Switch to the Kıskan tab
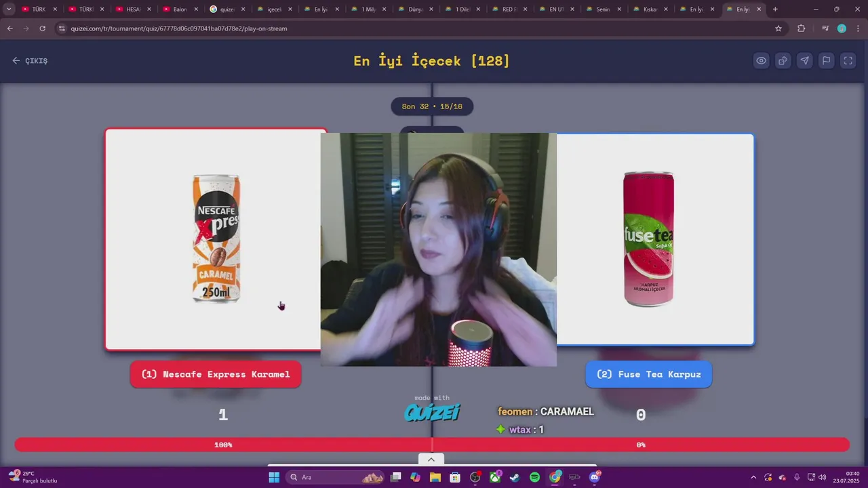868x488 pixels. point(650,9)
